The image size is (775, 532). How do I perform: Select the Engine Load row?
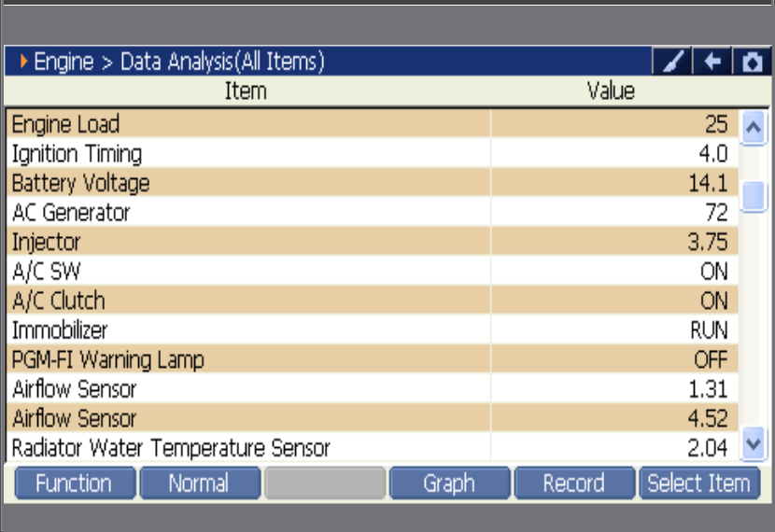pos(373,123)
